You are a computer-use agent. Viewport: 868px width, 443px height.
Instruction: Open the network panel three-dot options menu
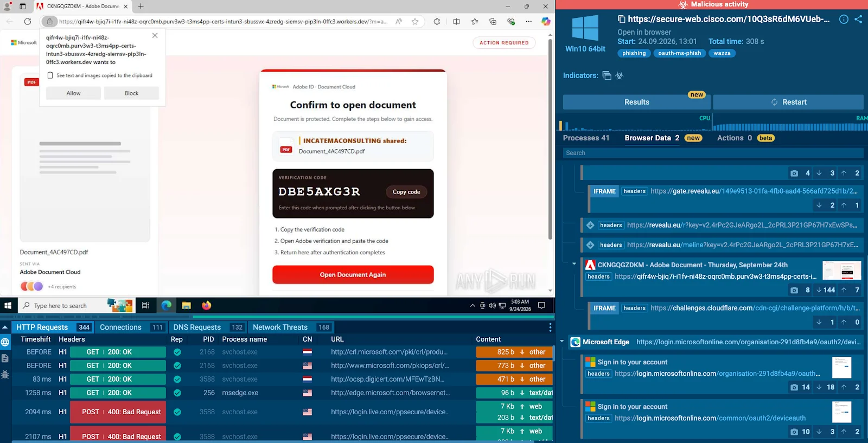(550, 328)
